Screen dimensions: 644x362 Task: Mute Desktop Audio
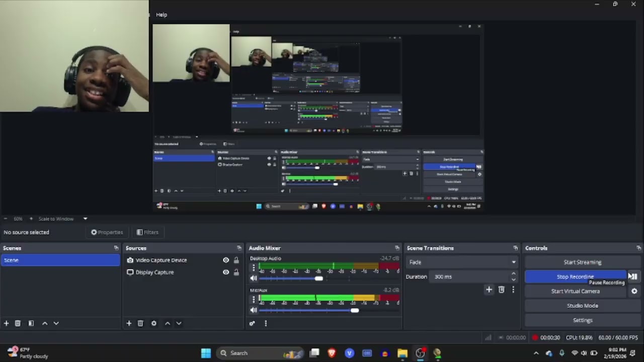coord(254,279)
